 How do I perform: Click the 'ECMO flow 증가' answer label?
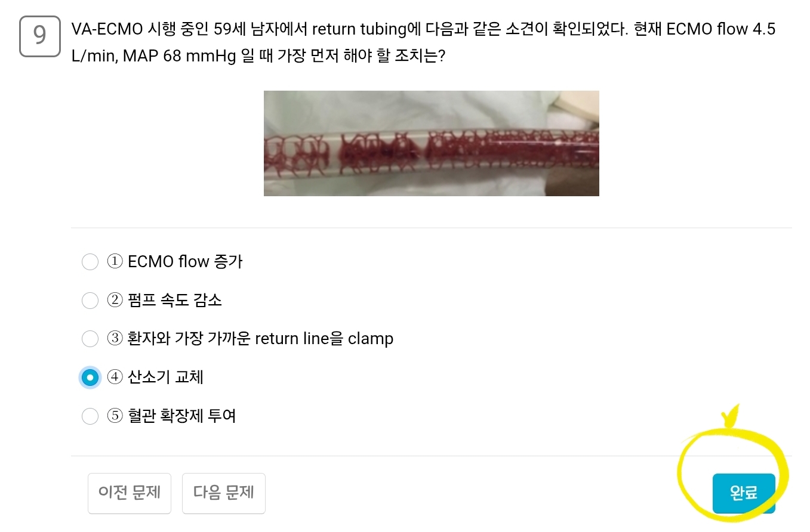point(185,262)
